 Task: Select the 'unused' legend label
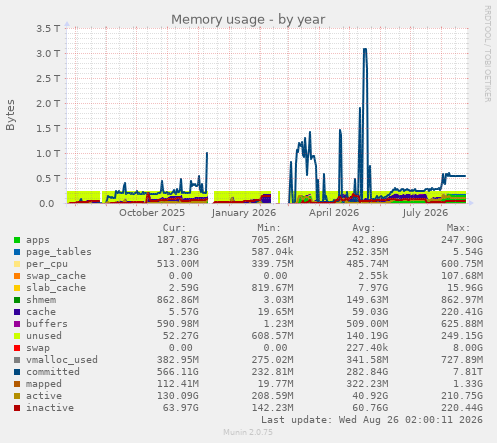(x=44, y=336)
